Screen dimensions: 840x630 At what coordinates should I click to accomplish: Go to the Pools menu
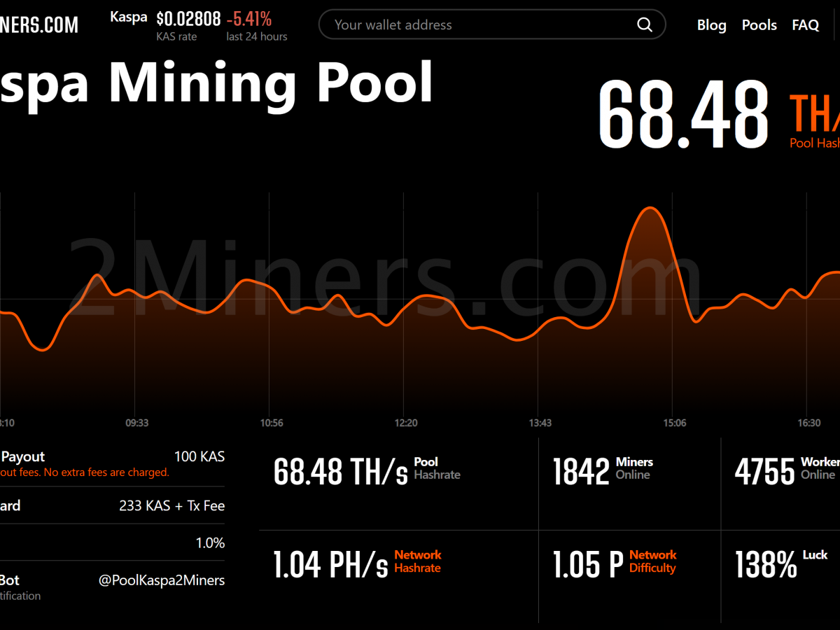pyautogui.click(x=759, y=25)
